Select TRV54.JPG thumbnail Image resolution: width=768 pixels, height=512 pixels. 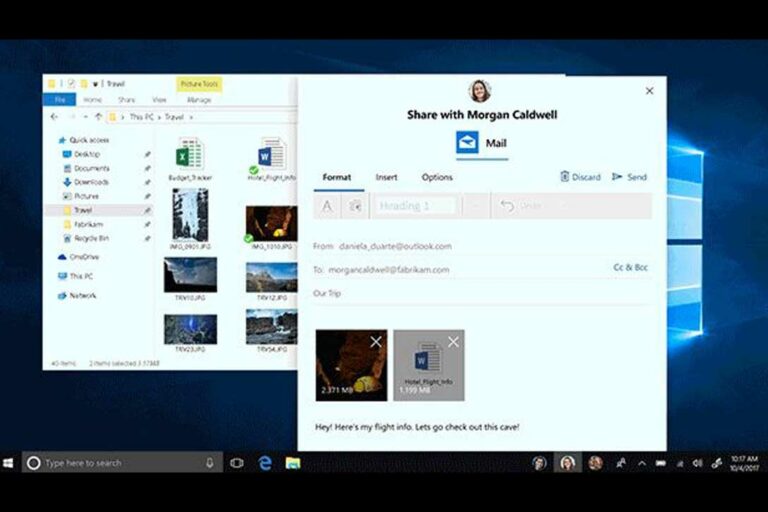click(x=271, y=331)
